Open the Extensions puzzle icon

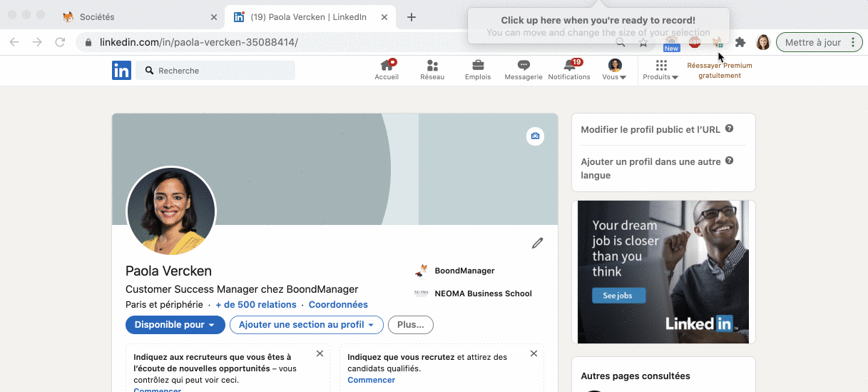tap(740, 43)
